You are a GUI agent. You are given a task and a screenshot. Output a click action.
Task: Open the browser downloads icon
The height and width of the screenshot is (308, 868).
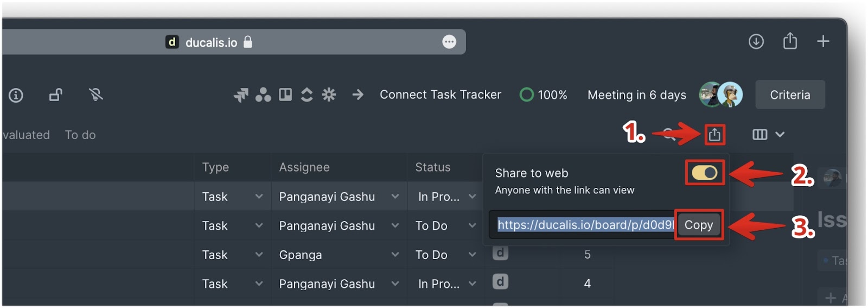(x=756, y=41)
